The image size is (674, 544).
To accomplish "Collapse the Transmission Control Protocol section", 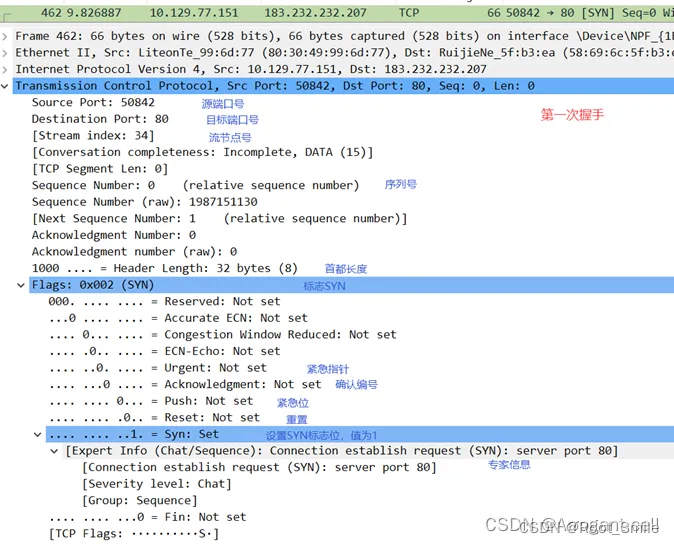I will point(7,86).
